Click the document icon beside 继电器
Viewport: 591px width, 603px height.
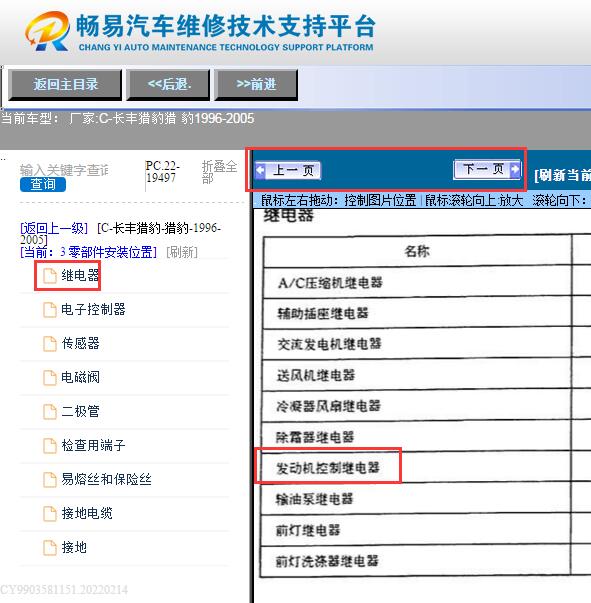(x=50, y=276)
